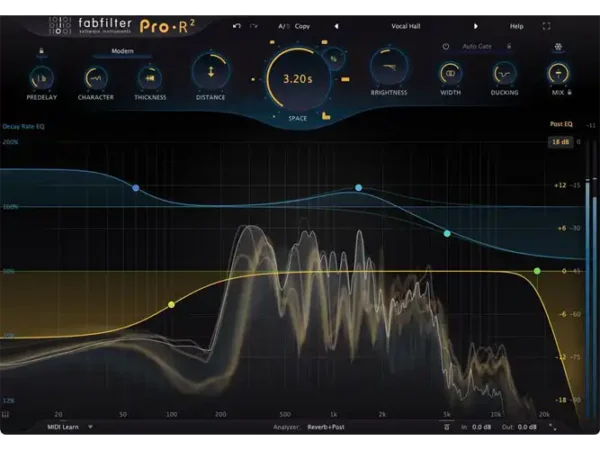Viewport: 600px width, 450px height.
Task: Click the 200% decay rate scale label
Action: tap(10, 142)
